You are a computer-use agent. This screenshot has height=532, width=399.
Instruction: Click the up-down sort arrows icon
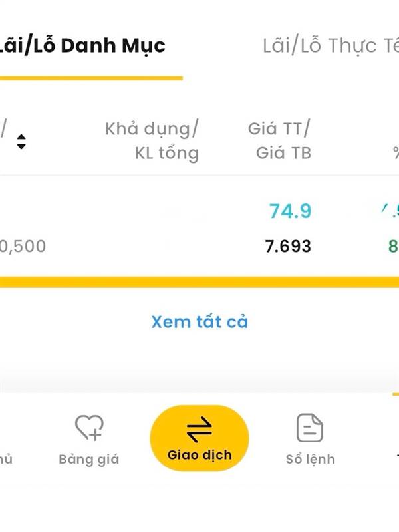pyautogui.click(x=21, y=142)
